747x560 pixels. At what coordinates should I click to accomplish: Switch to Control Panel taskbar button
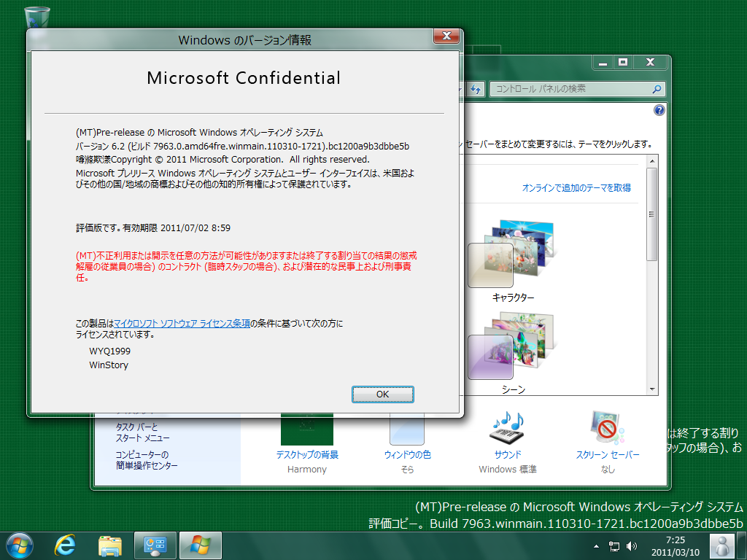pos(155,545)
